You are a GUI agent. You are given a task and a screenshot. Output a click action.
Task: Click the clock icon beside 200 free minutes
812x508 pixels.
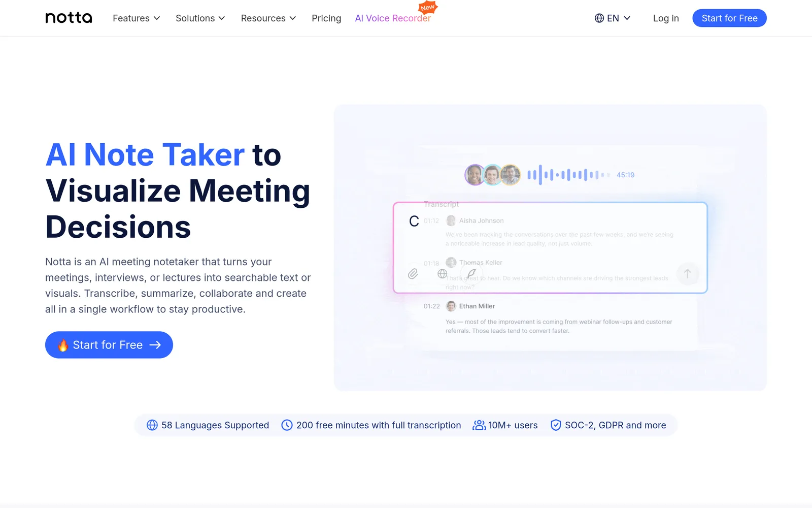pyautogui.click(x=287, y=425)
